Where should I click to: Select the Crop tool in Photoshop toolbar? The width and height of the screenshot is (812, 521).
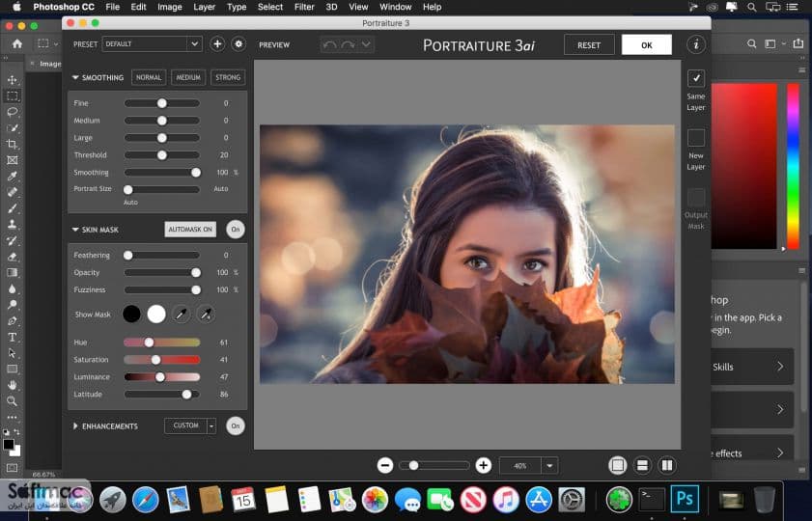(12, 144)
